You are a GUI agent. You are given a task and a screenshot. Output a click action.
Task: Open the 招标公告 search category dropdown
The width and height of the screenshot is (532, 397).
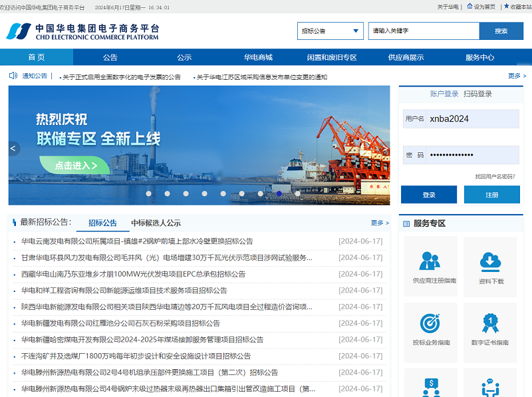click(x=330, y=31)
